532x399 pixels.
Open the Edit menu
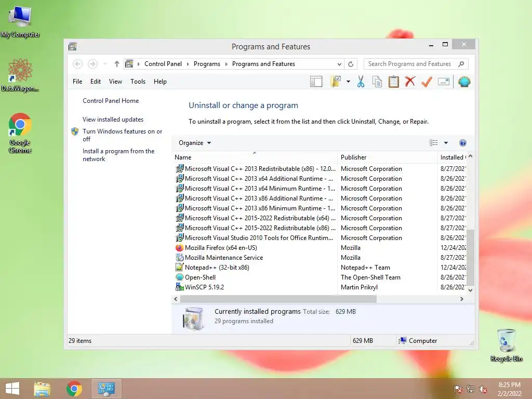click(96, 82)
